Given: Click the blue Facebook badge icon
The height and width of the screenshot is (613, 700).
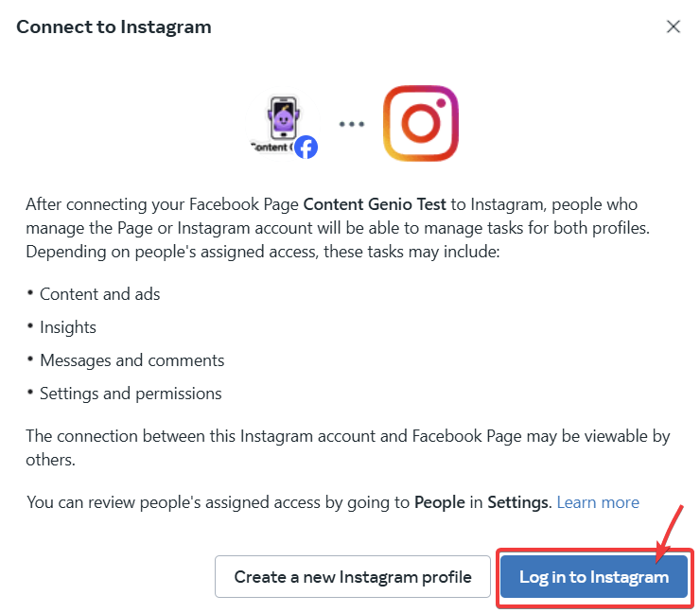Looking at the screenshot, I should point(305,147).
